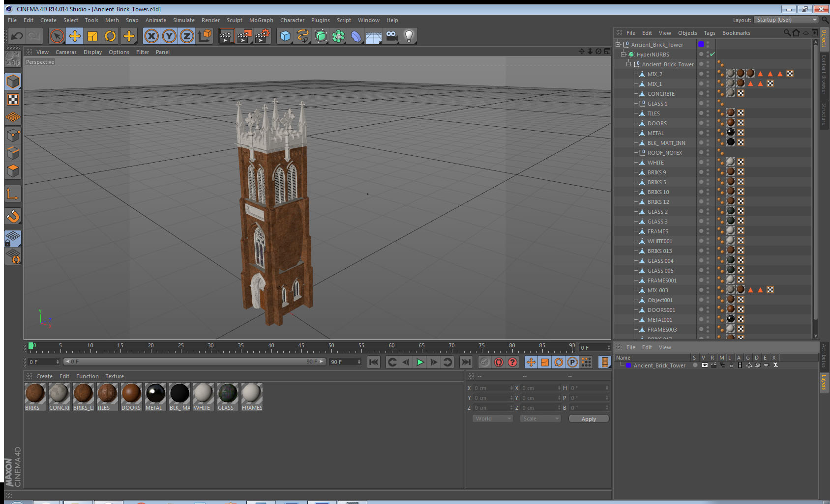Viewport: 830px width, 504px height.
Task: Select the GLASS material swatch
Action: pyautogui.click(x=228, y=397)
